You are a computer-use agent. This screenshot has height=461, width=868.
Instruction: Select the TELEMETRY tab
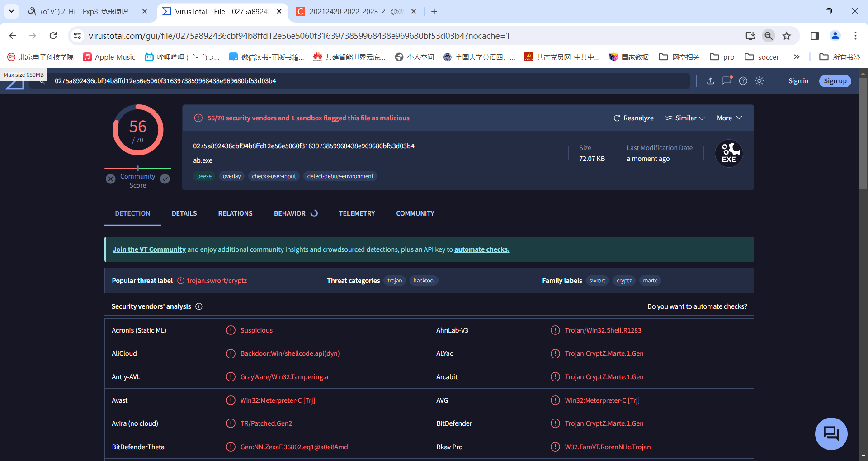357,213
